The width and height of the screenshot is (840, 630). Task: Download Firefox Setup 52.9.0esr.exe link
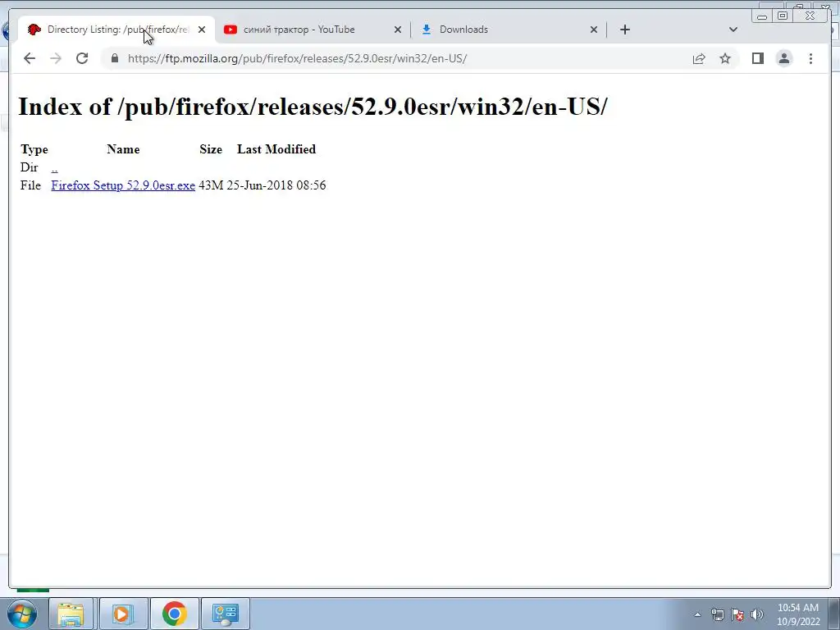pos(123,185)
